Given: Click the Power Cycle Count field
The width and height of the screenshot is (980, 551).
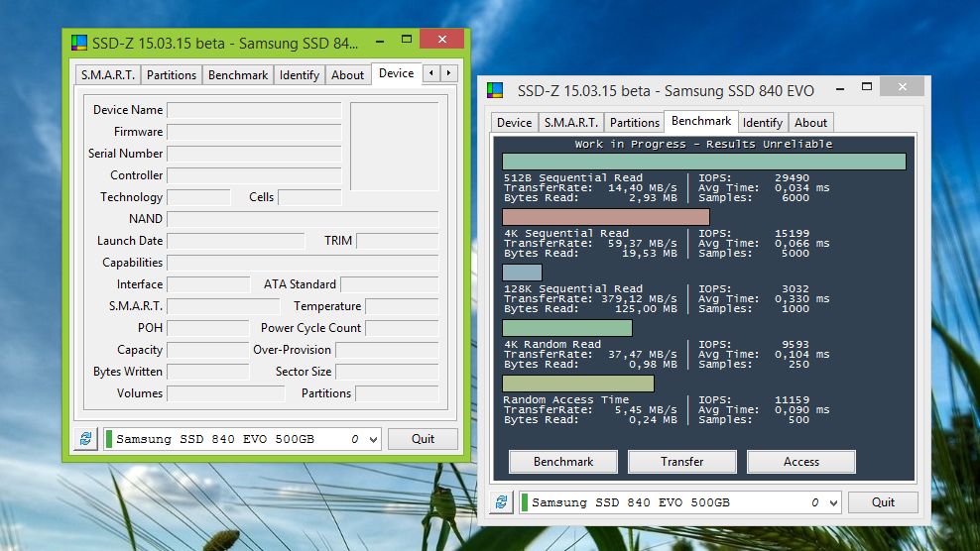Looking at the screenshot, I should (402, 328).
